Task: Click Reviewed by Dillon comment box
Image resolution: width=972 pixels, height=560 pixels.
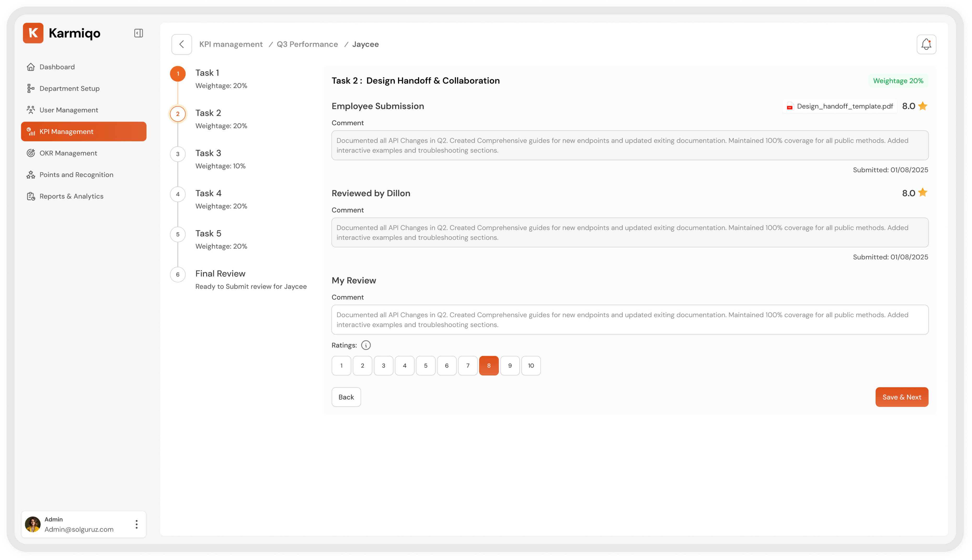Action: [630, 233]
